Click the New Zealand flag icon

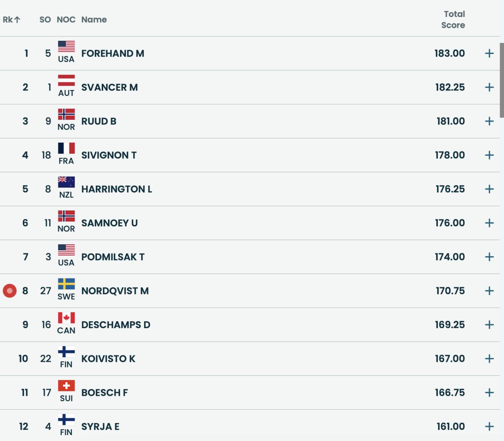[x=66, y=182]
